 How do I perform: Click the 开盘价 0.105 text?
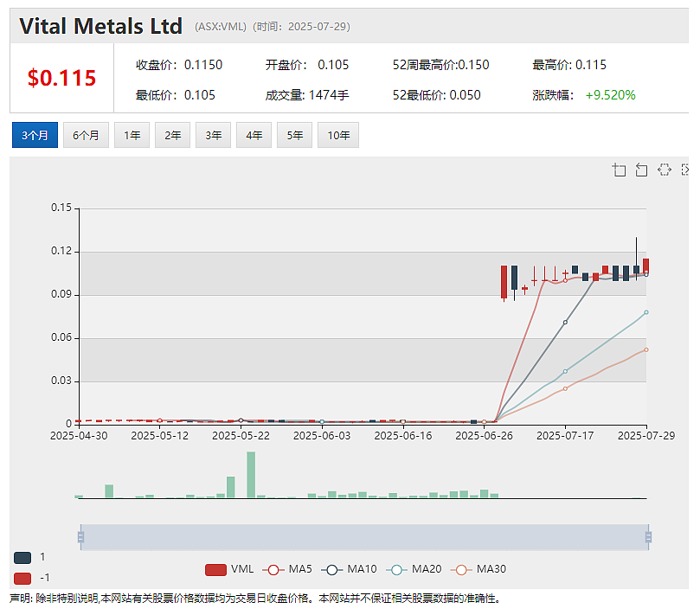coord(307,65)
